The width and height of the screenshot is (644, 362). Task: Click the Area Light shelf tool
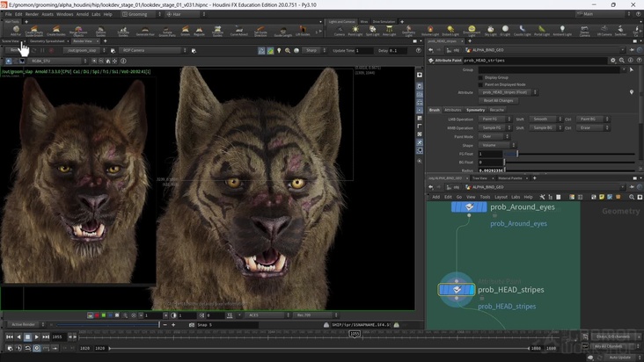pos(390,31)
